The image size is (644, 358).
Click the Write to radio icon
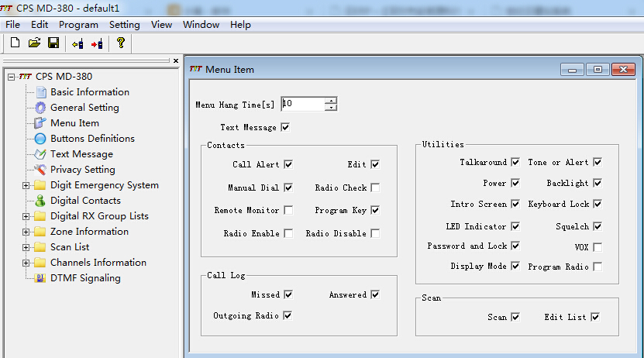(98, 43)
